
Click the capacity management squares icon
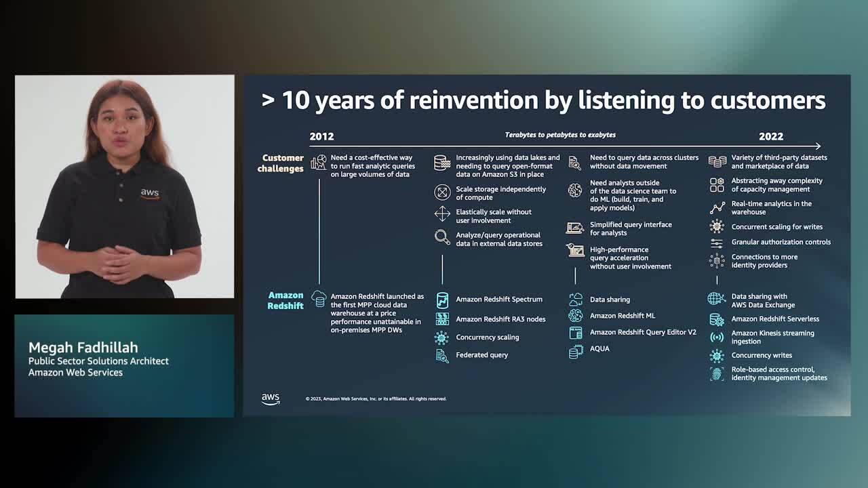(x=717, y=184)
